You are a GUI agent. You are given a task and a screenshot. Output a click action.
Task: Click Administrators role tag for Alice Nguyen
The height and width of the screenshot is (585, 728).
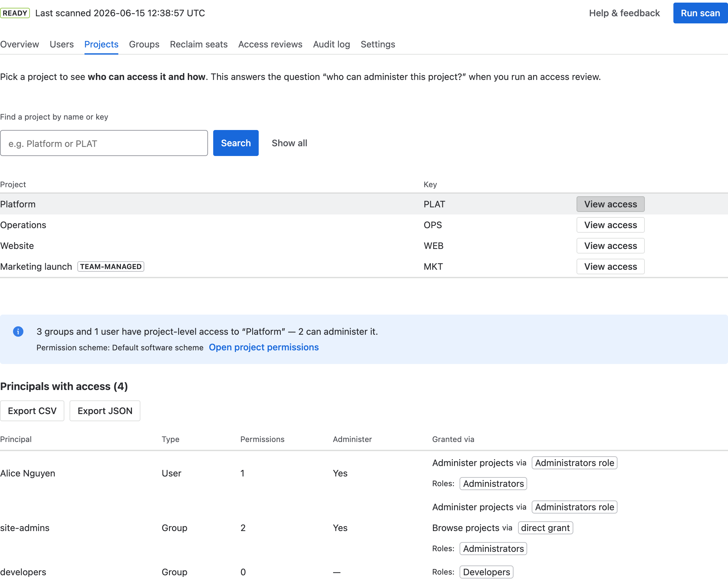pos(574,463)
